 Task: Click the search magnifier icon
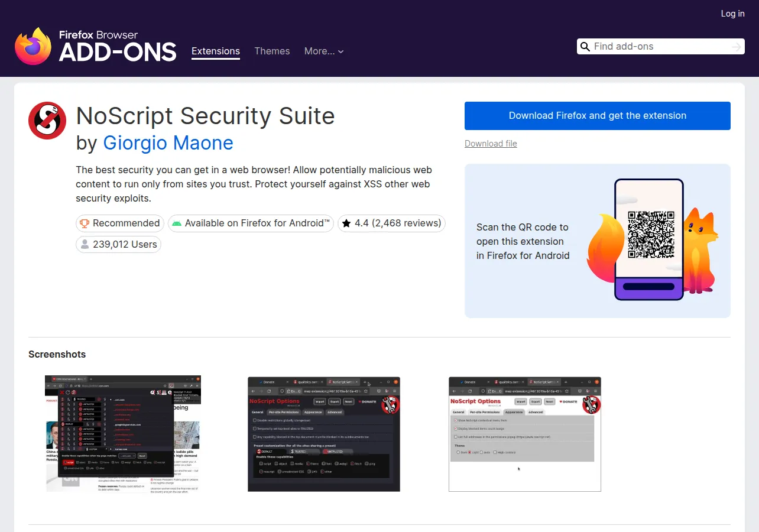(585, 47)
